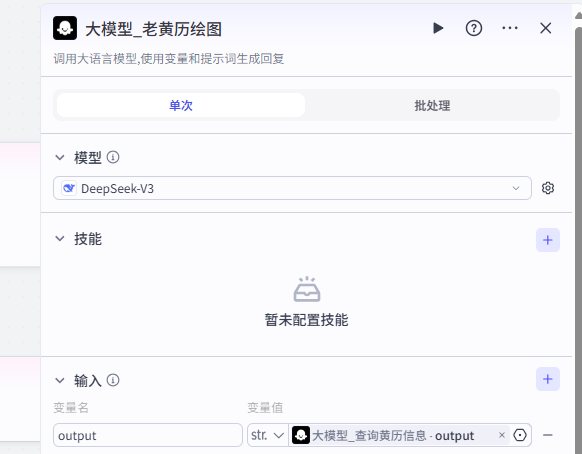Clear the variable value with x icon
This screenshot has width=582, height=454.
(501, 435)
